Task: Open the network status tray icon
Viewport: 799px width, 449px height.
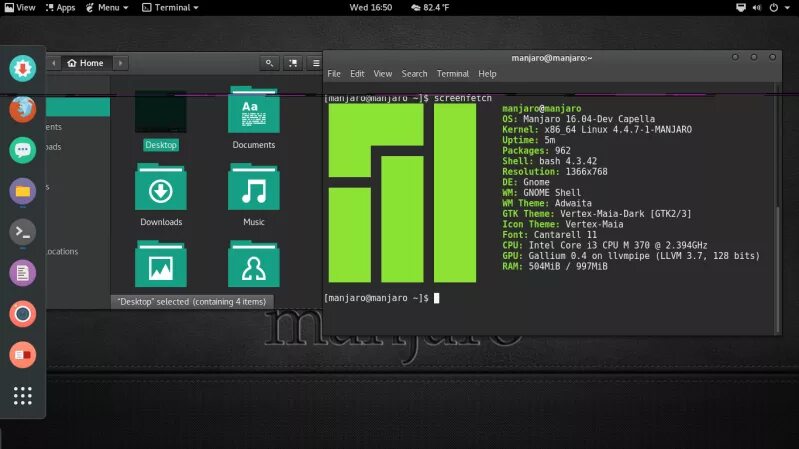Action: coord(741,8)
